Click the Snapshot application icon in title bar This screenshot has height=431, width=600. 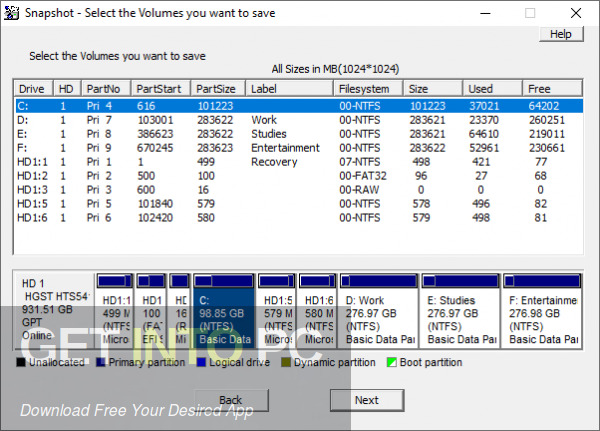[11, 13]
